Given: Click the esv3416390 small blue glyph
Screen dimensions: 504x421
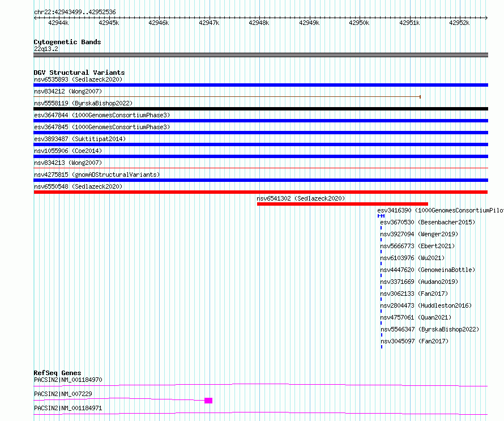Looking at the screenshot, I should tap(381, 216).
